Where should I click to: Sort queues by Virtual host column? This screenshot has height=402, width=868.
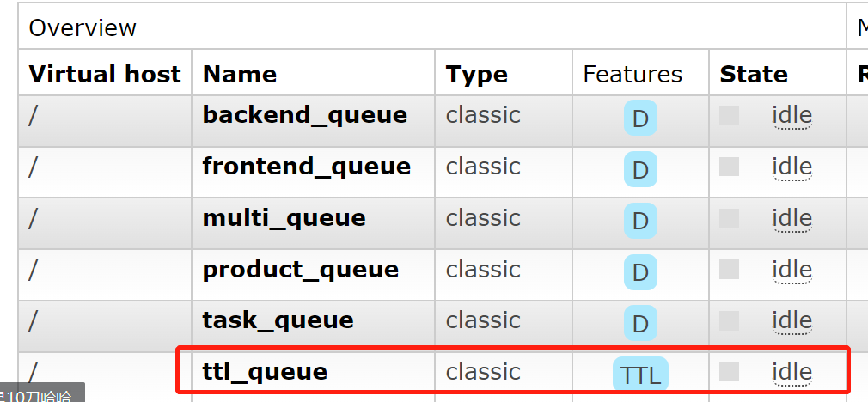pyautogui.click(x=105, y=74)
